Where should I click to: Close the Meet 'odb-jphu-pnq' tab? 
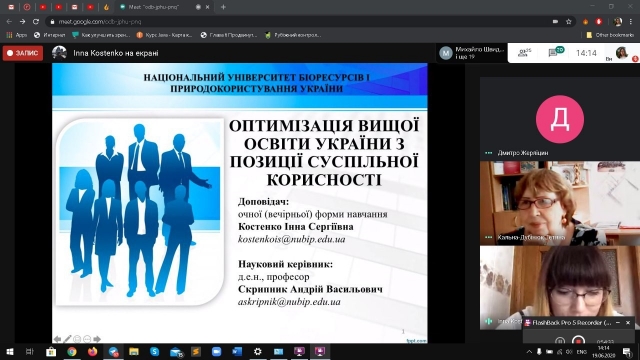pyautogui.click(x=207, y=7)
